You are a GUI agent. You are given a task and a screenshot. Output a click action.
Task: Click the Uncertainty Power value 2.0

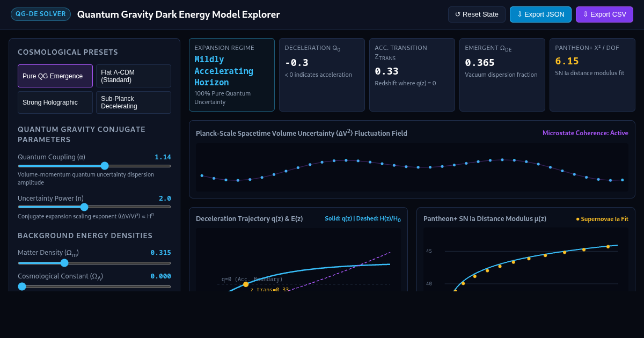165,199
